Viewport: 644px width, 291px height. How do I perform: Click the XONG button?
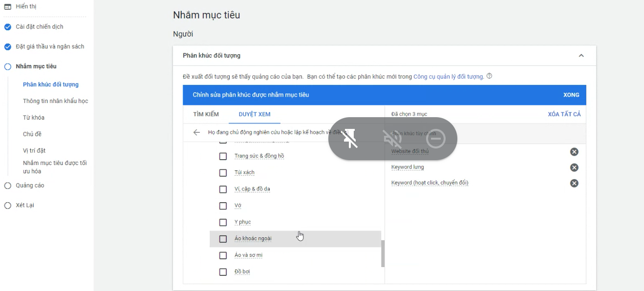[571, 95]
